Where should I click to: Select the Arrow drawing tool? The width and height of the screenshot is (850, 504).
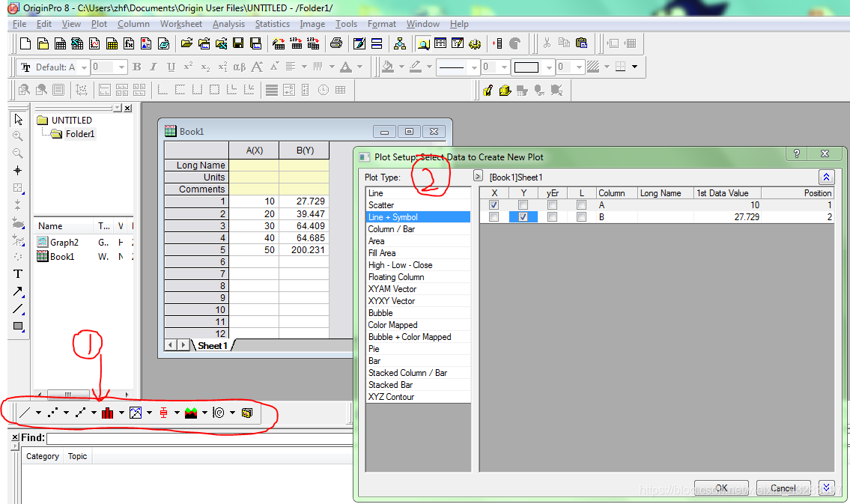point(18,291)
